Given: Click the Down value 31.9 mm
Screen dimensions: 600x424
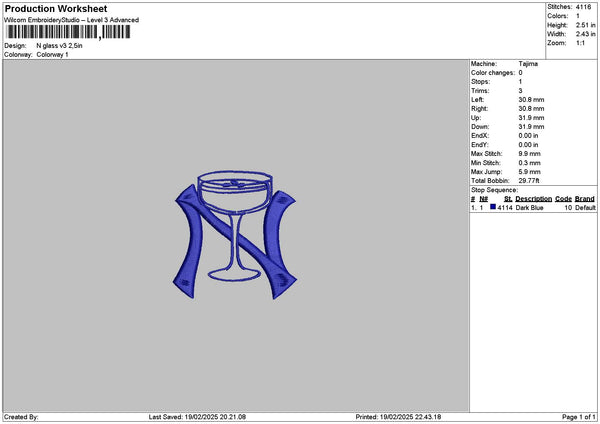Looking at the screenshot, I should tap(531, 127).
